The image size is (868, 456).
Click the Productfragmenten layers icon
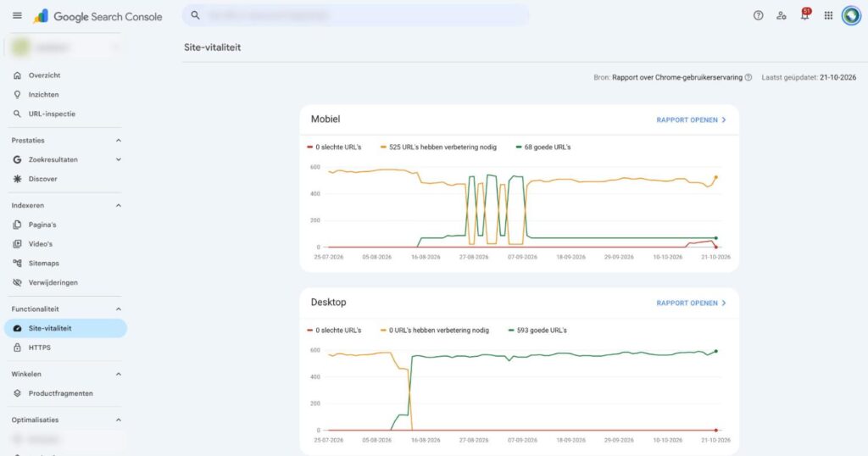click(x=17, y=393)
